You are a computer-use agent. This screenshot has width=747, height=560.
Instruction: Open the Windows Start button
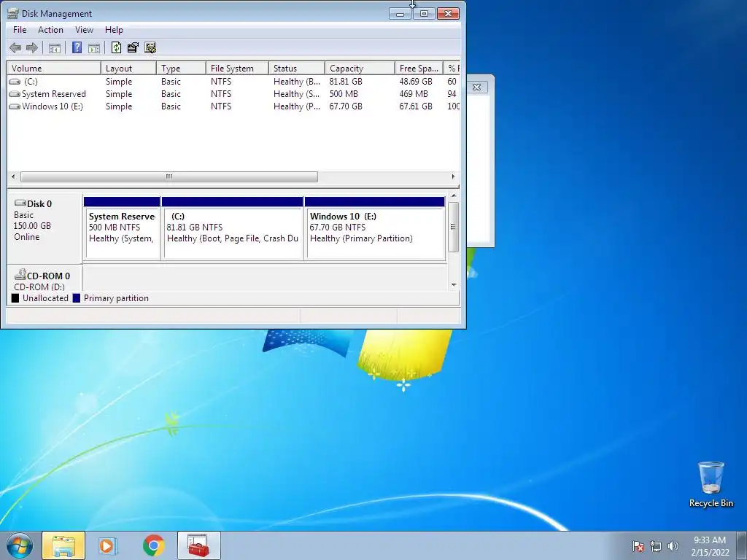[x=20, y=545]
